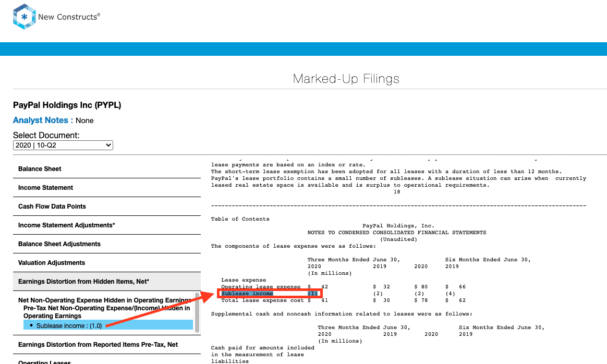
Task: Click the Select Document: label
Action: (x=46, y=135)
